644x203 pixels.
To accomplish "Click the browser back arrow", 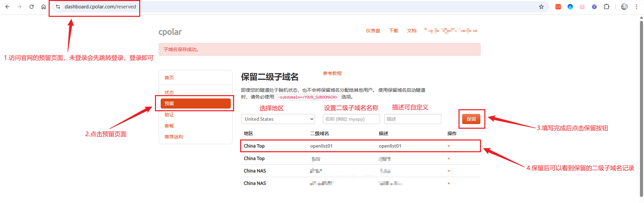I will (x=7, y=7).
